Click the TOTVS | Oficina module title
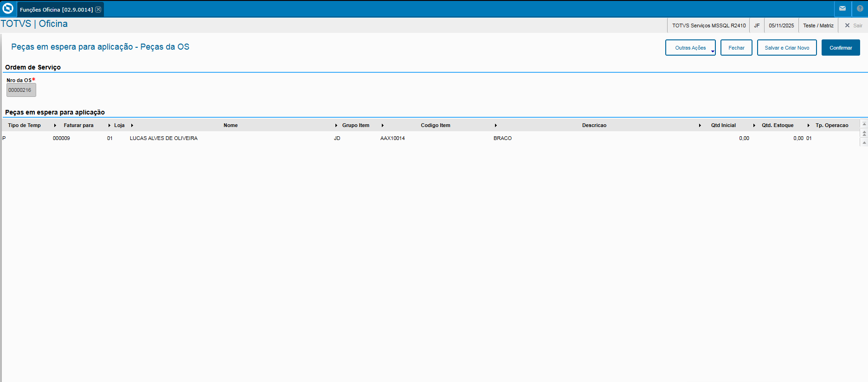This screenshot has width=868, height=382. (x=34, y=24)
